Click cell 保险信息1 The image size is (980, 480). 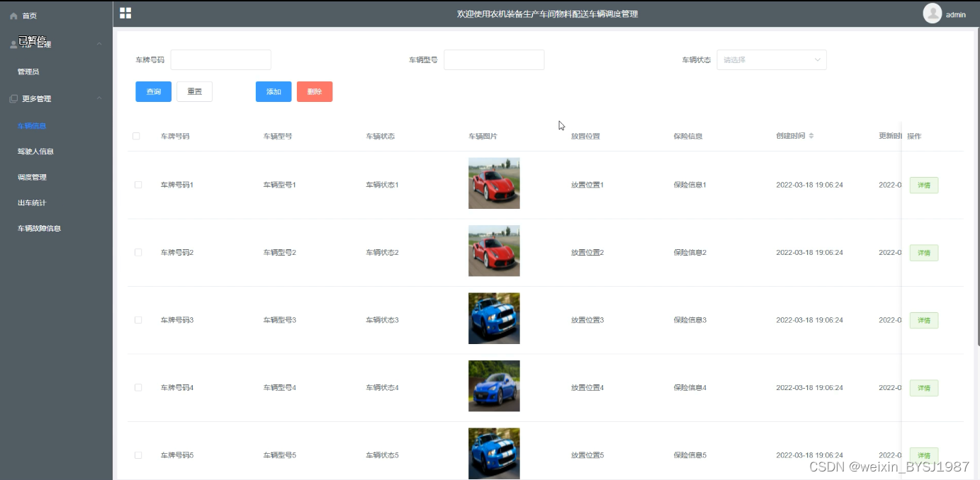tap(690, 185)
